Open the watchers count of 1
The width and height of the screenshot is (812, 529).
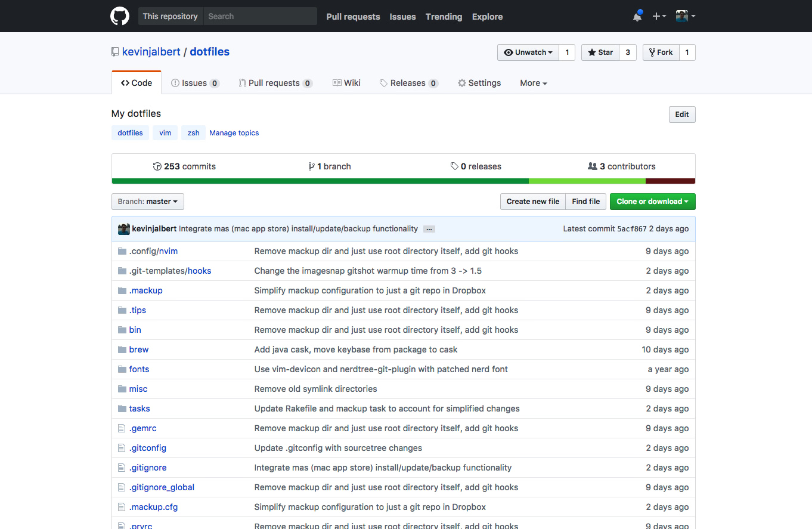coord(567,52)
